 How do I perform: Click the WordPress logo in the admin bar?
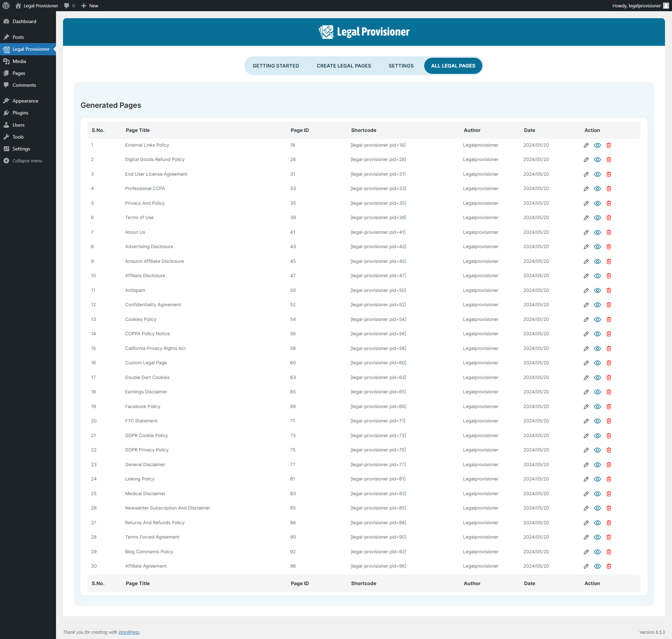click(x=6, y=6)
